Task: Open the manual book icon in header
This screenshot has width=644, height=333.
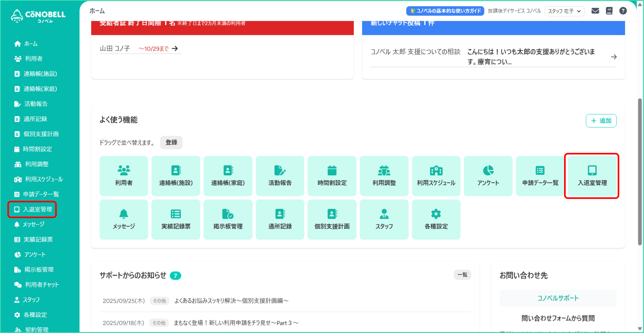Action: pos(609,11)
